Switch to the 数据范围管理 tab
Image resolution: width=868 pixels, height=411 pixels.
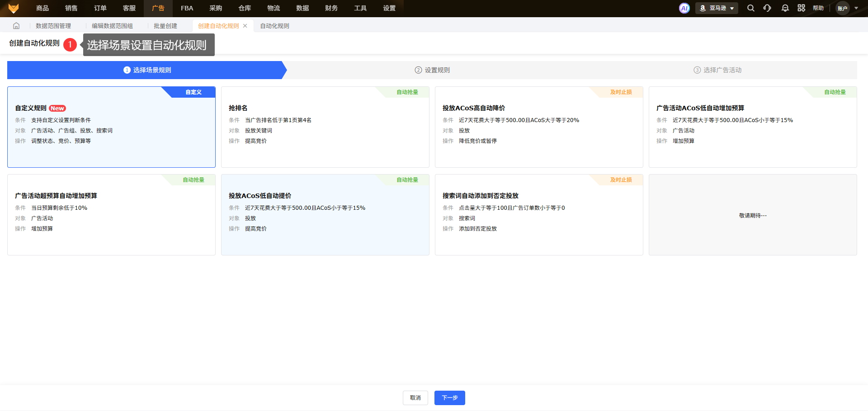(53, 26)
